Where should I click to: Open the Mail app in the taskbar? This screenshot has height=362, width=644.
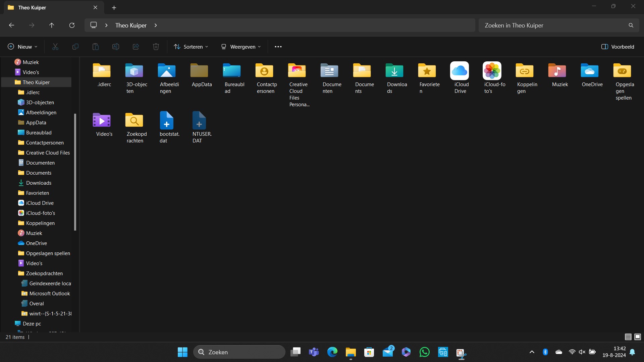[x=388, y=352]
